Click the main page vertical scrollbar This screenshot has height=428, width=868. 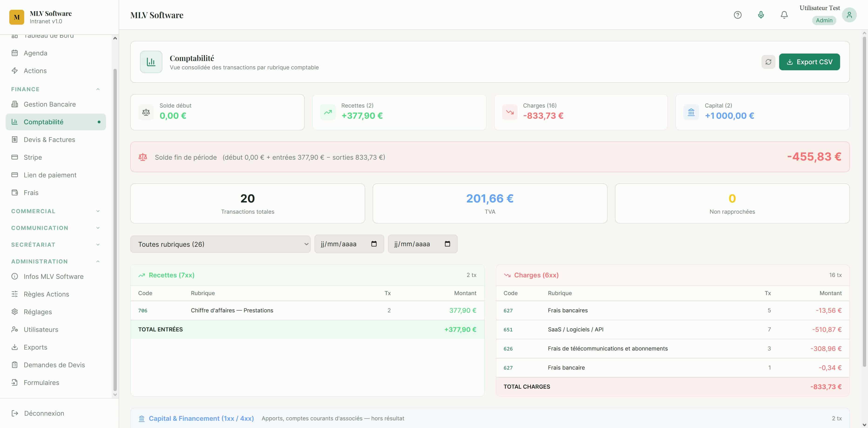[864, 202]
